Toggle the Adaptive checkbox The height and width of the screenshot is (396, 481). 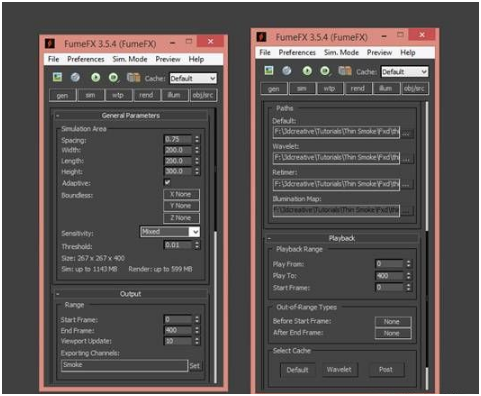tap(167, 182)
